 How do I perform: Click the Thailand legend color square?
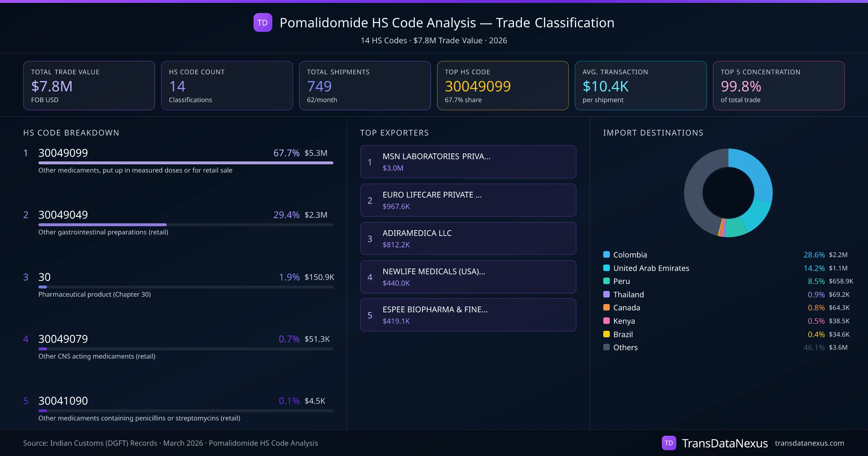[607, 294]
